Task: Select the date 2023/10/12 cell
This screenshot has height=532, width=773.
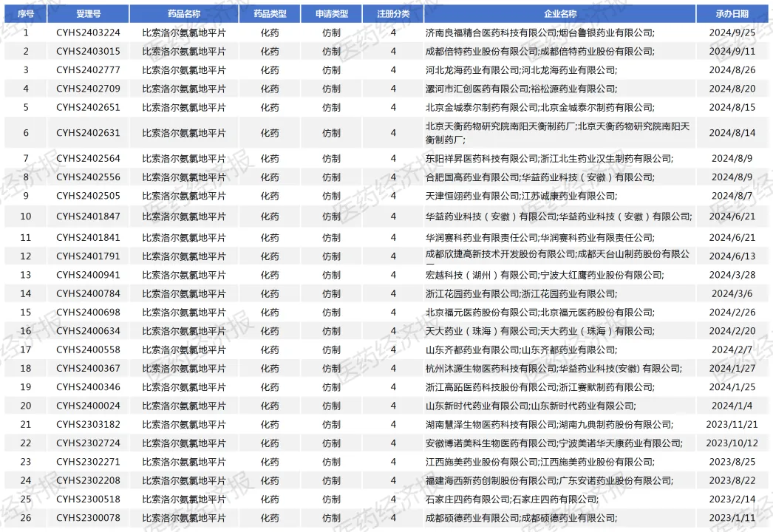Action: 732,443
